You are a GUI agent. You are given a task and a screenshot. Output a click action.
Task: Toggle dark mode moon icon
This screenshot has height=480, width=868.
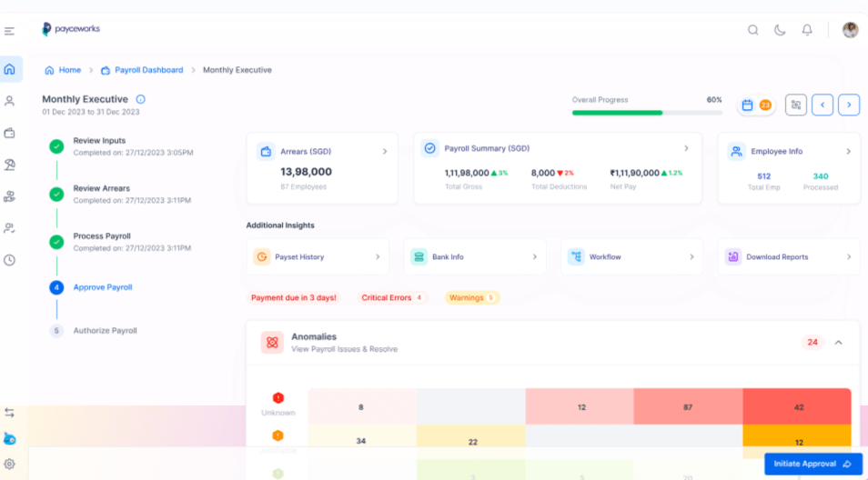point(780,30)
